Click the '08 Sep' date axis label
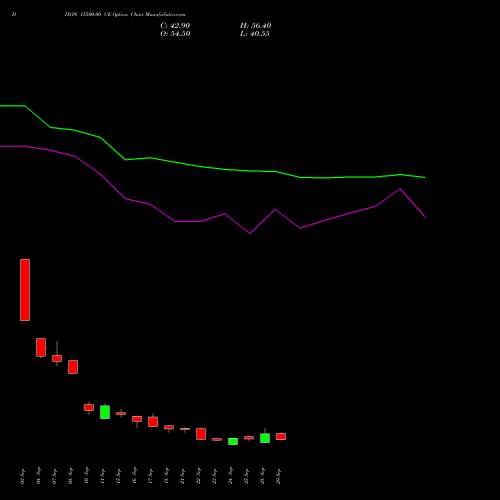The width and height of the screenshot is (500, 500). click(71, 475)
